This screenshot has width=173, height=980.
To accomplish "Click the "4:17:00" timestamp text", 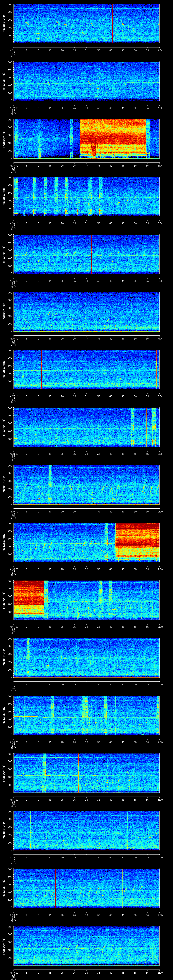I will [14, 972].
